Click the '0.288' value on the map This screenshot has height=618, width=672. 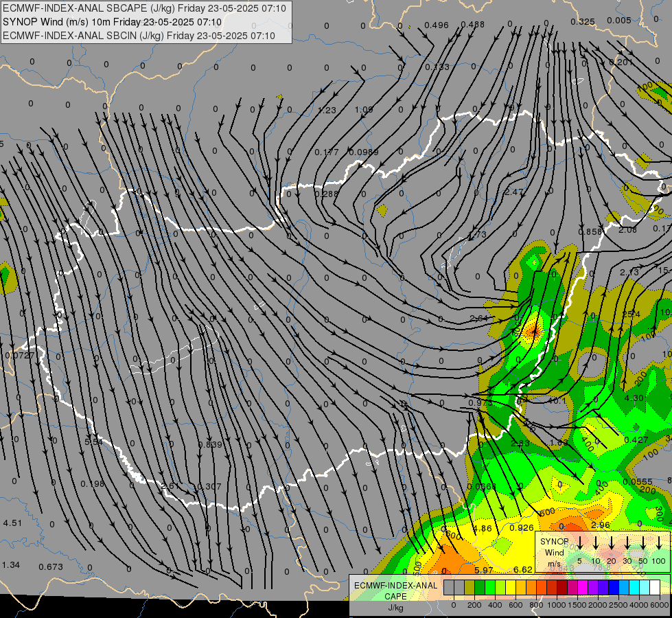tap(326, 194)
